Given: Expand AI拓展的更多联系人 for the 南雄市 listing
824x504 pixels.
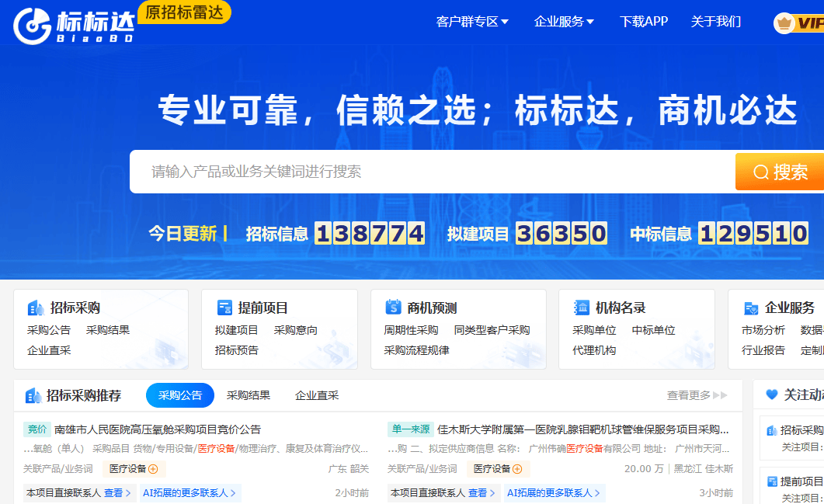Looking at the screenshot, I should coord(190,493).
